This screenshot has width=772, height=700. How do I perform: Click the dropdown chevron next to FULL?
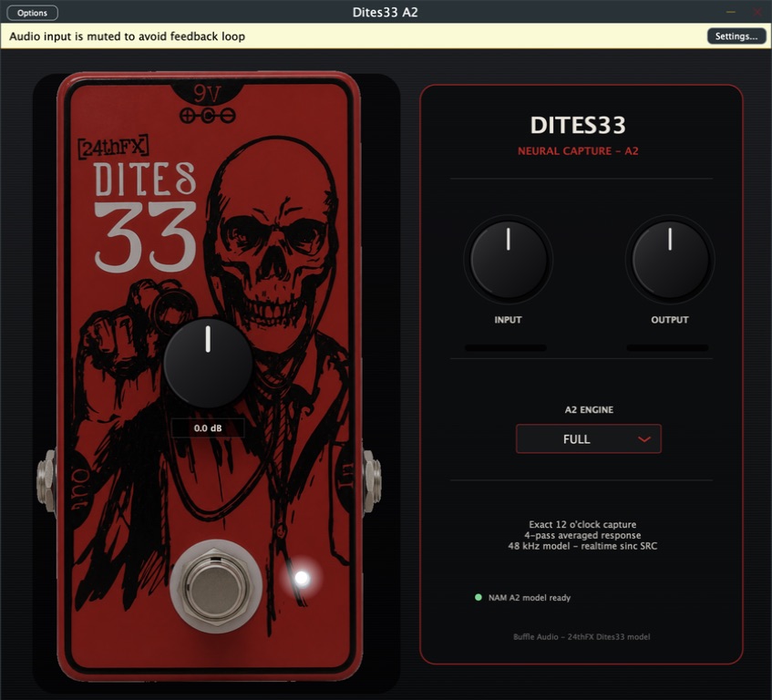point(644,439)
